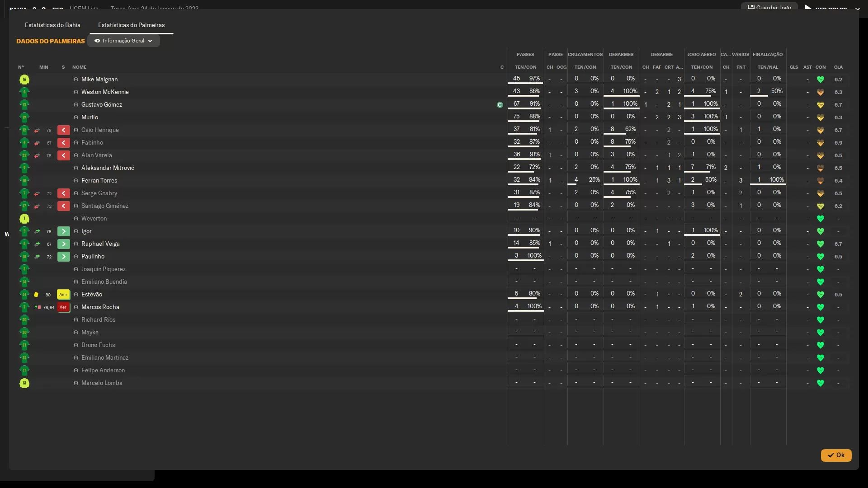The height and width of the screenshot is (488, 868).
Task: Click Fabinho's 6.9 rating value
Action: [838, 143]
